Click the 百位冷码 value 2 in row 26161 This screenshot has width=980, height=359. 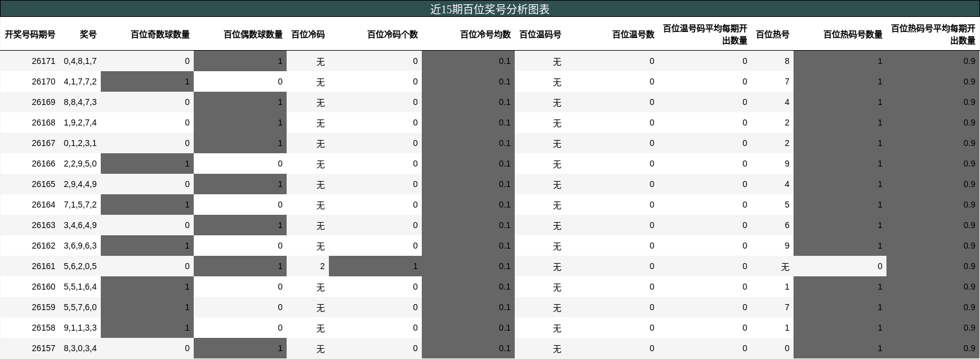(322, 266)
